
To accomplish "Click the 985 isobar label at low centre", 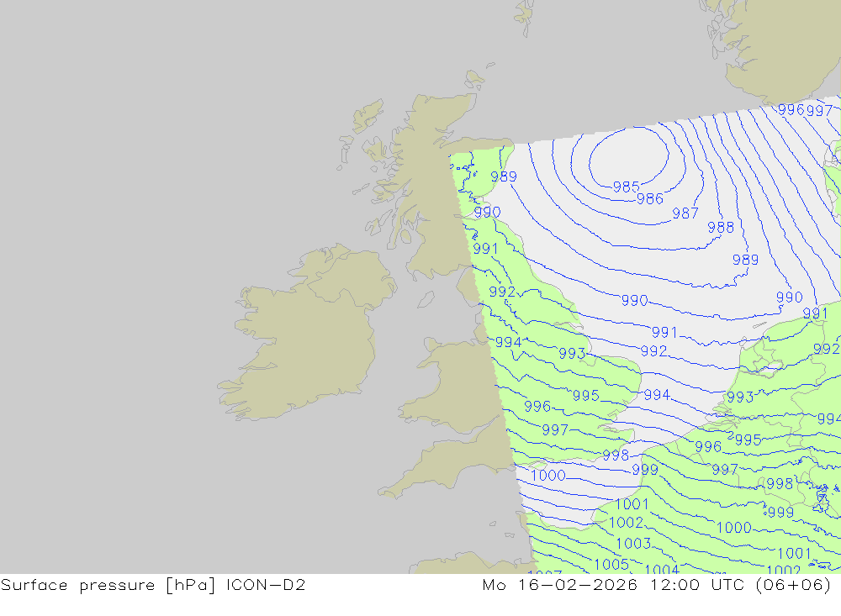I will click(x=626, y=187).
